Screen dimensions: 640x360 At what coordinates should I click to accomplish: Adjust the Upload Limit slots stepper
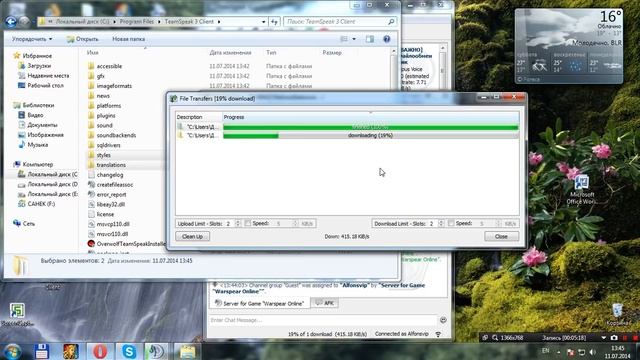[x=238, y=224]
